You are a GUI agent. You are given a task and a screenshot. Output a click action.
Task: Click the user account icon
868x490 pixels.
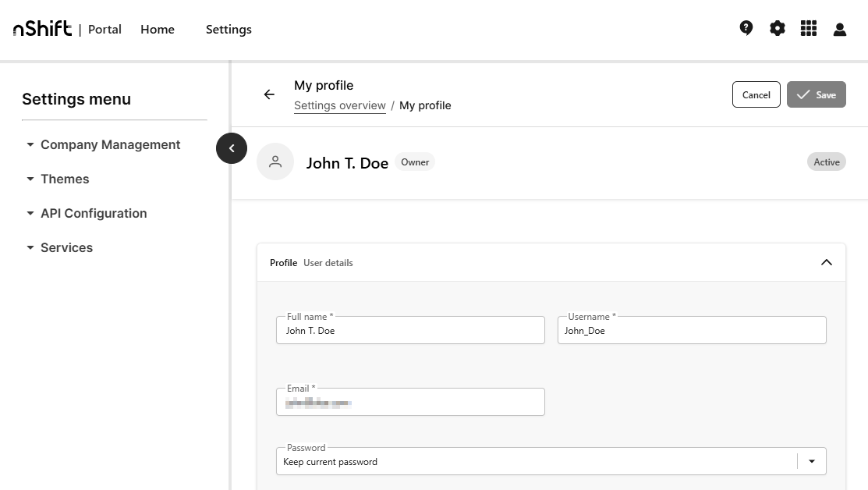[x=839, y=28]
